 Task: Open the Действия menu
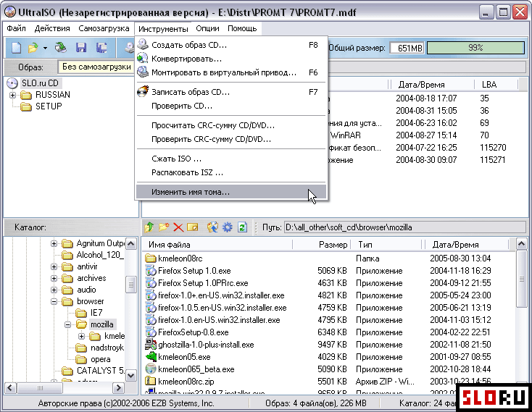52,28
